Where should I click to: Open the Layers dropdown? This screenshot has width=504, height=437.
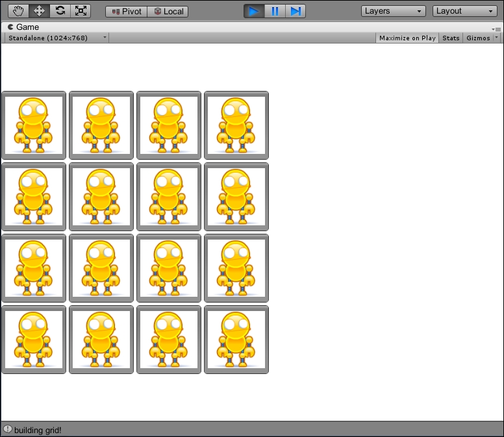tap(394, 11)
